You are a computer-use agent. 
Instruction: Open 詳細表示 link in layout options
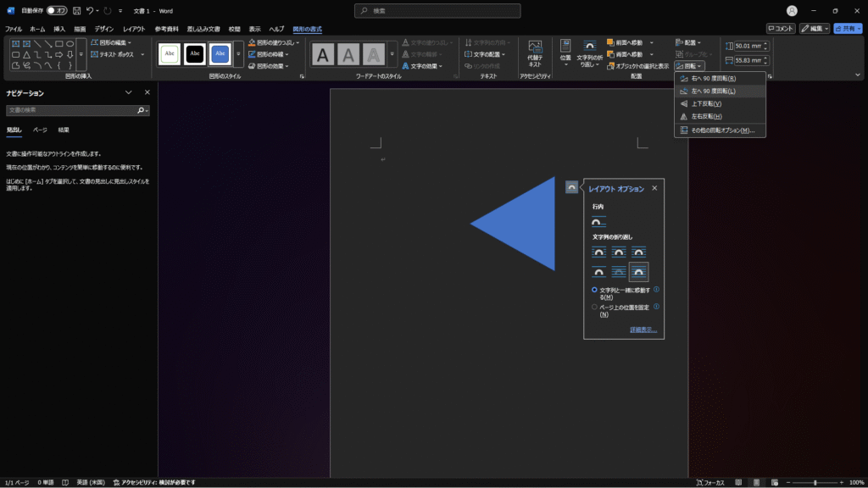click(x=643, y=330)
